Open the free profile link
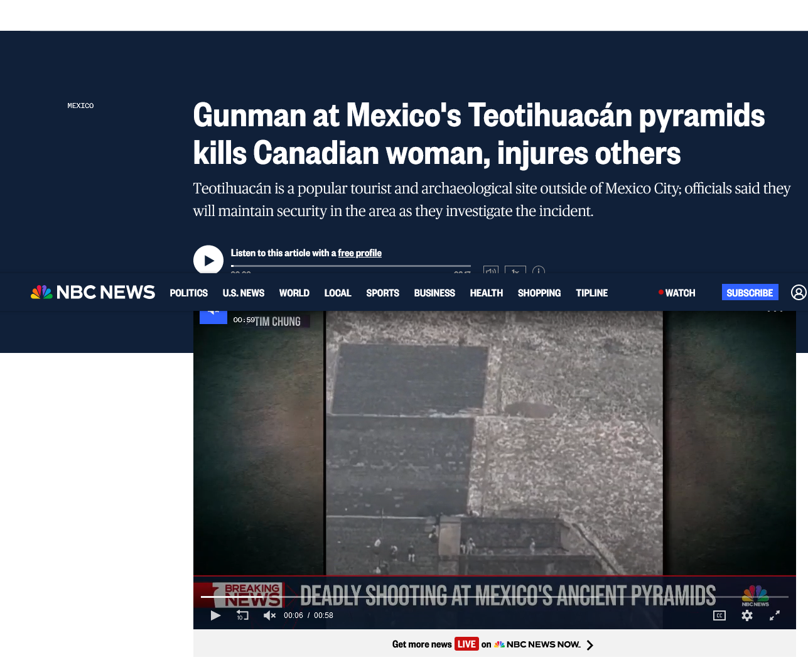 tap(360, 253)
